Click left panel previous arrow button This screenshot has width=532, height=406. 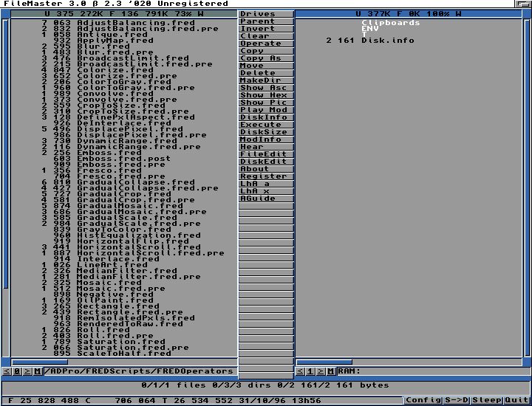coord(7,371)
